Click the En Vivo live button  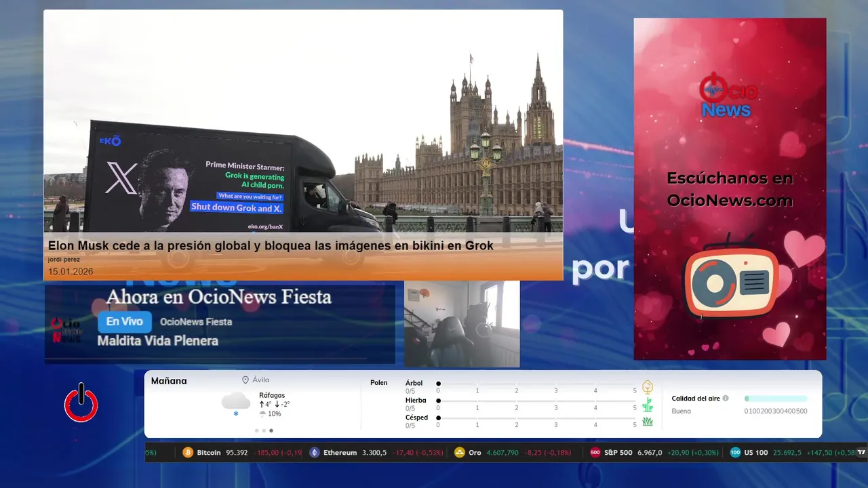[125, 322]
